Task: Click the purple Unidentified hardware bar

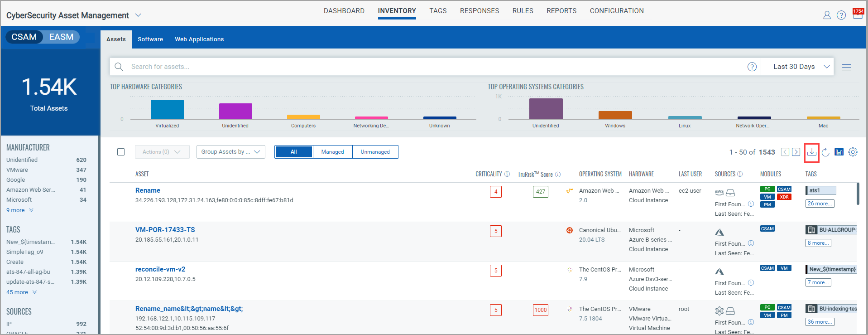Action: click(x=235, y=111)
